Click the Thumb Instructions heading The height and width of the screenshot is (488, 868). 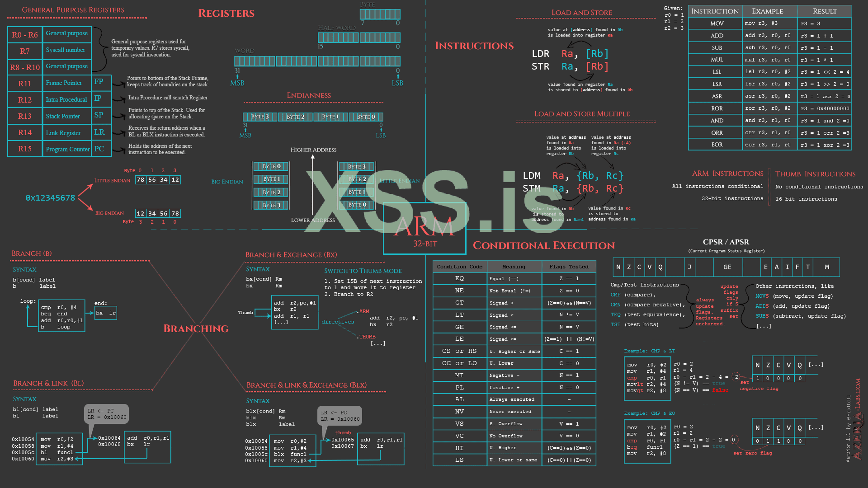[x=815, y=174]
